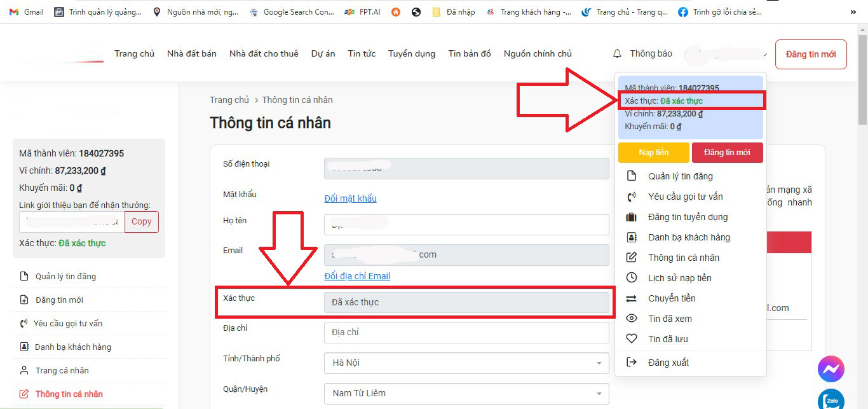Expand the Tỉnh/Thành phố dropdown showing Hà Nội
868x409 pixels.
(x=466, y=363)
